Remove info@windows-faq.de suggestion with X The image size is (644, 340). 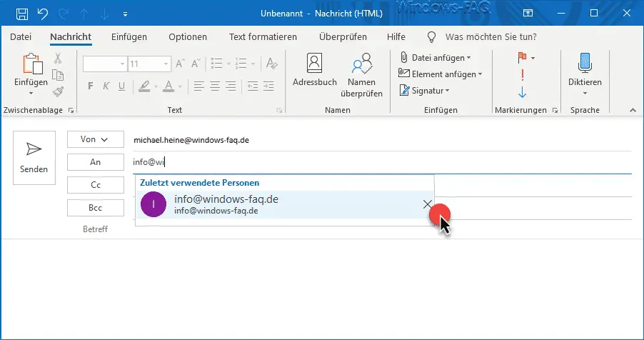point(427,204)
